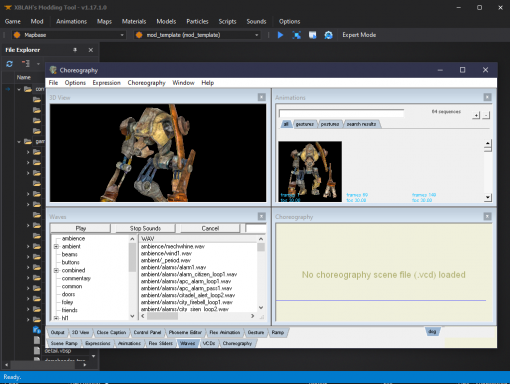510x384 pixels.
Task: Click the Choreography window title icon
Action: tap(53, 70)
